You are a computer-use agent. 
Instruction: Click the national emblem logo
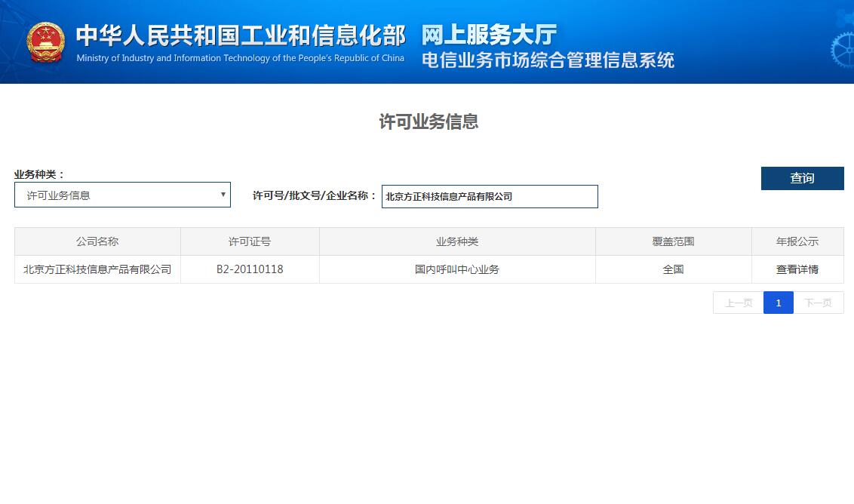46,42
